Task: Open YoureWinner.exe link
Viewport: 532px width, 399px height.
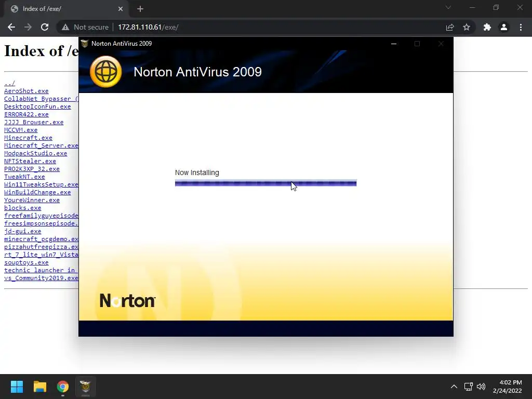Action: tap(32, 200)
